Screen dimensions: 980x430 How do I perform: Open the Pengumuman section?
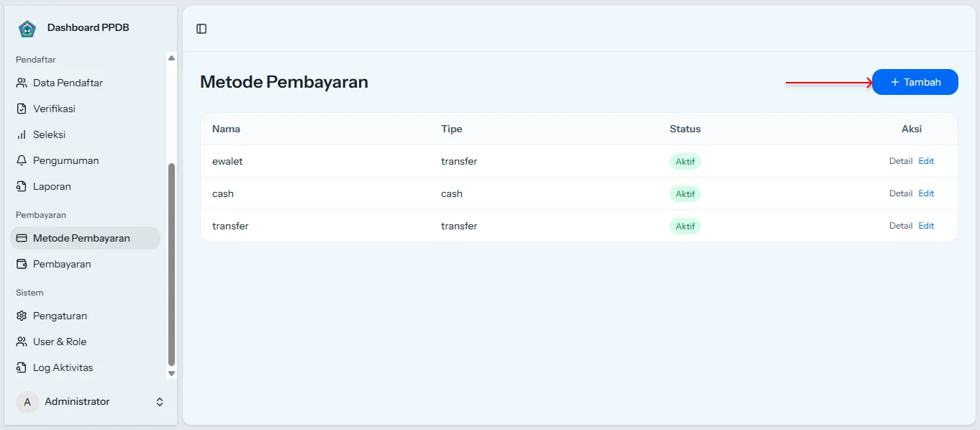tap(85, 160)
